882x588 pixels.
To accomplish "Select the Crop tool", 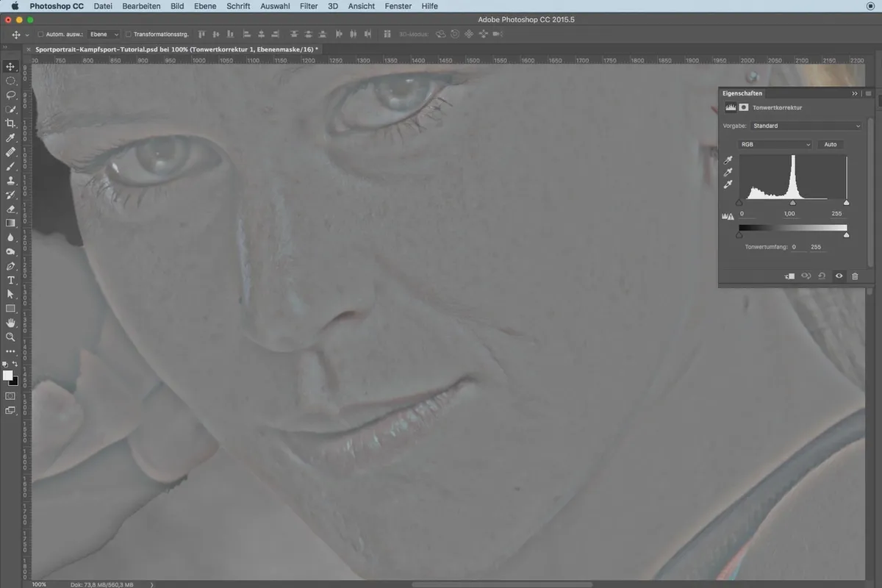I will [10, 123].
